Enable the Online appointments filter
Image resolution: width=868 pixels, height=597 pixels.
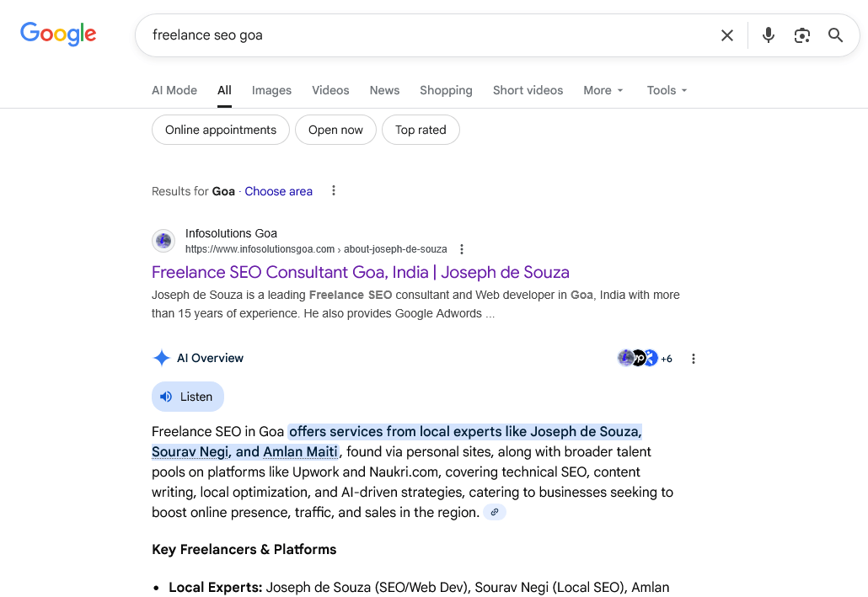pos(220,130)
